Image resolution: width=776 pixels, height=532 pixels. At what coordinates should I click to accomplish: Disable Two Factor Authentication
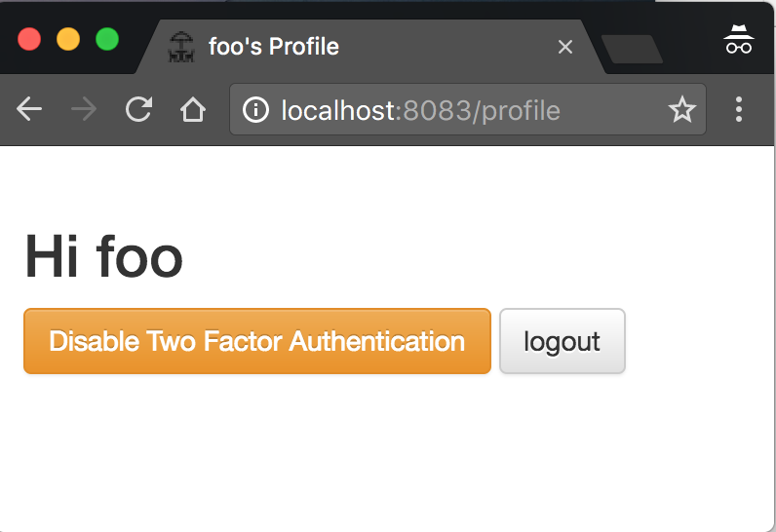tap(256, 341)
